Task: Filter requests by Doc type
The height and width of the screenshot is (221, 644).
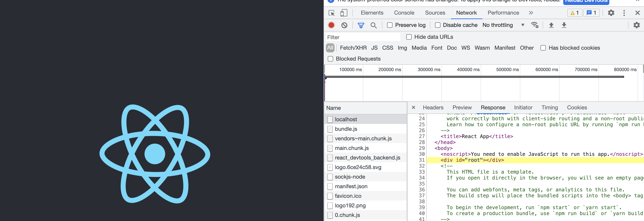Action: [452, 48]
